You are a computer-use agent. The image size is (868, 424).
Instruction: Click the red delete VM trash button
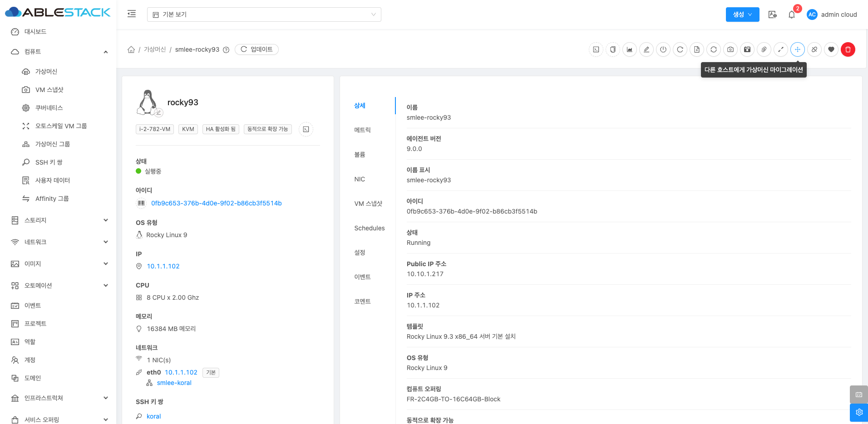click(848, 49)
